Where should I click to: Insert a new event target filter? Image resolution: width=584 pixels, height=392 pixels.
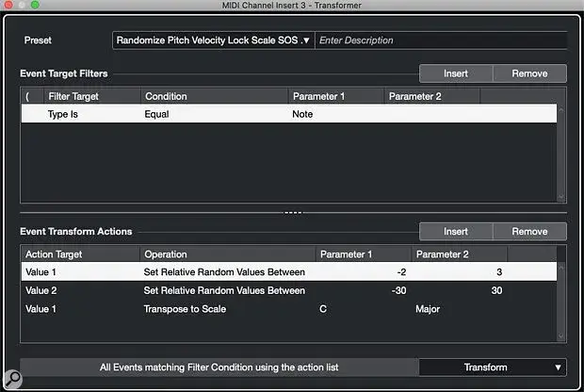[x=456, y=73]
